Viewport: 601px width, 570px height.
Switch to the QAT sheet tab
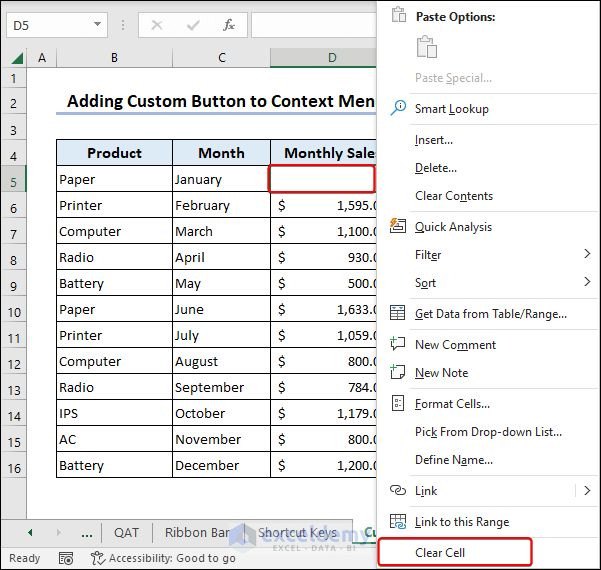(x=126, y=532)
